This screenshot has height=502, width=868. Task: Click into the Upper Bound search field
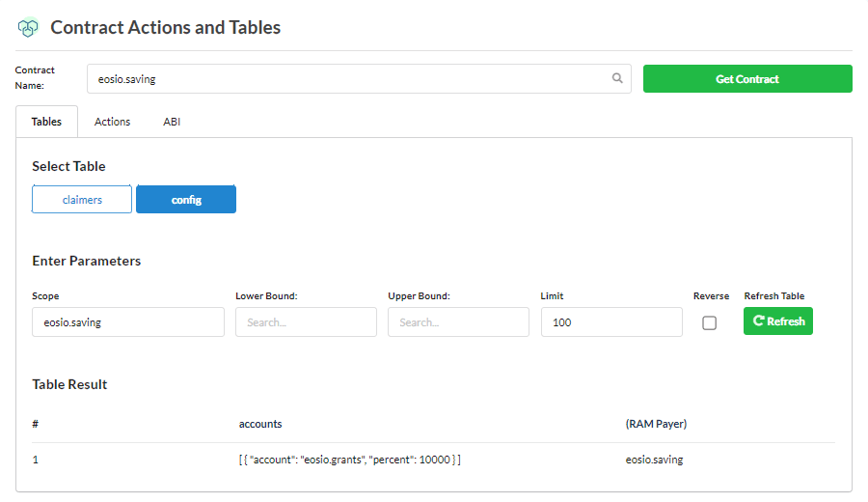(x=458, y=322)
